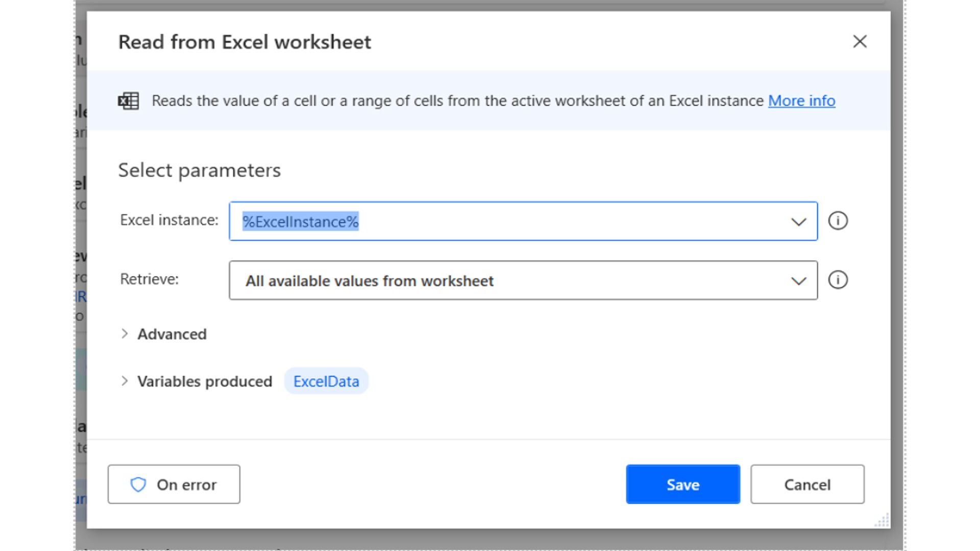Open the More info link
980x551 pixels.
pos(801,101)
